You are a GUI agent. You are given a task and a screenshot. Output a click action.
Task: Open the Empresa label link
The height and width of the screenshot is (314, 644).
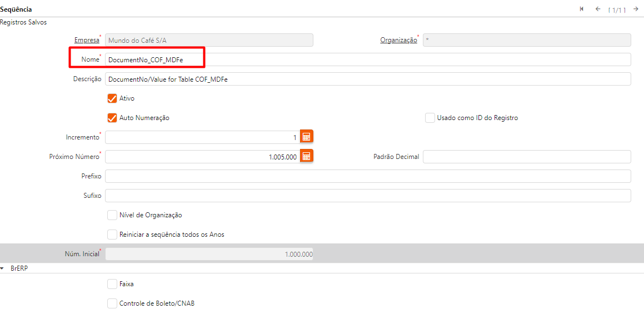pos(86,40)
